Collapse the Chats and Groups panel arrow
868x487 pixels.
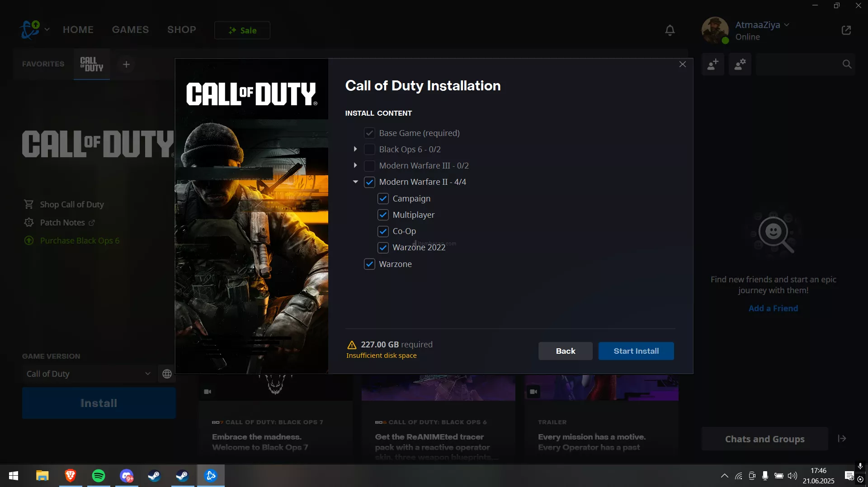842,439
